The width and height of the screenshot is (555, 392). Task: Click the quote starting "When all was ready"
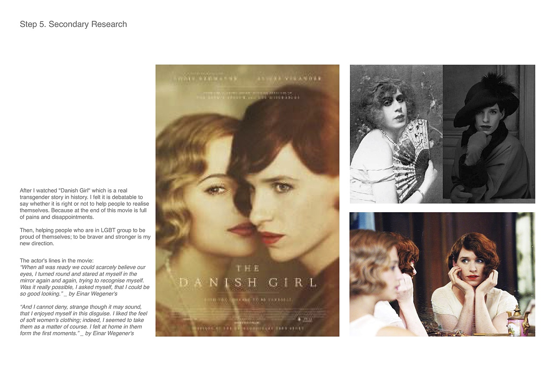[85, 280]
